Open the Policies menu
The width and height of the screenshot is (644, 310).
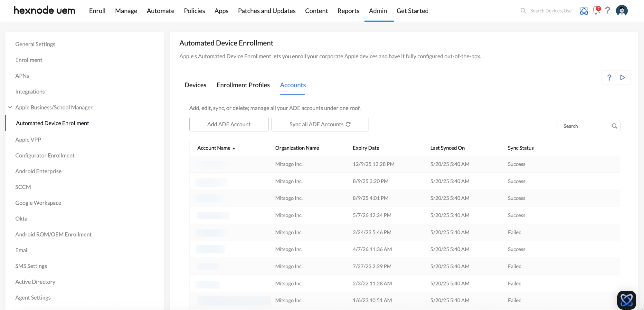click(194, 11)
